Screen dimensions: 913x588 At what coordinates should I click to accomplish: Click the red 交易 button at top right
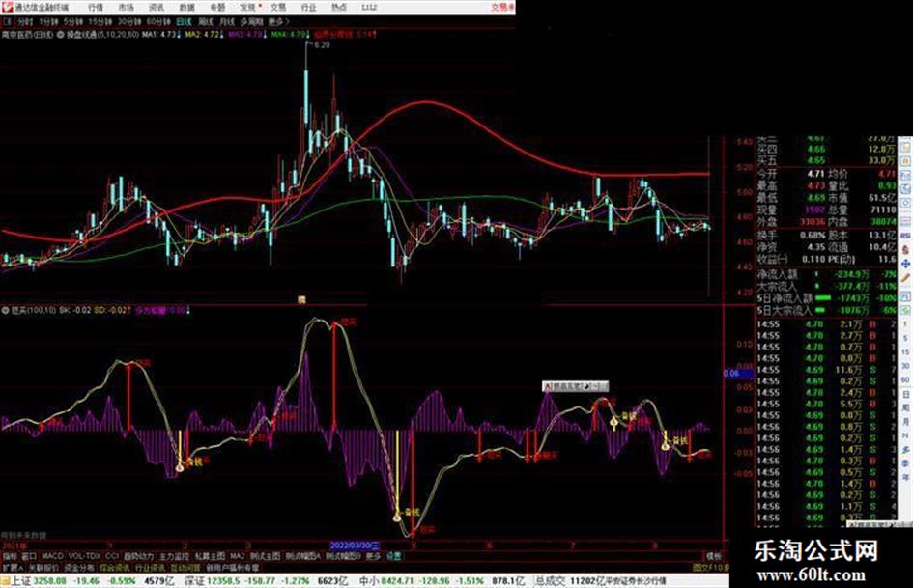point(502,7)
